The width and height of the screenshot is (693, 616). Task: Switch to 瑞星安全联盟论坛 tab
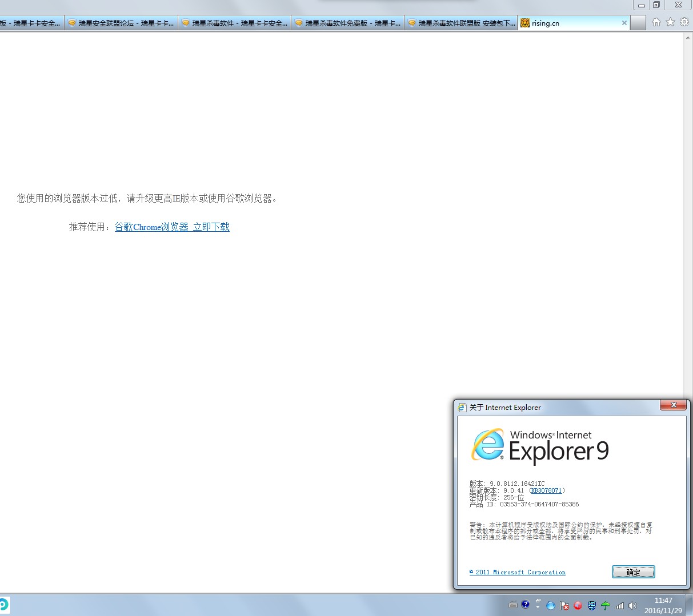(x=121, y=23)
